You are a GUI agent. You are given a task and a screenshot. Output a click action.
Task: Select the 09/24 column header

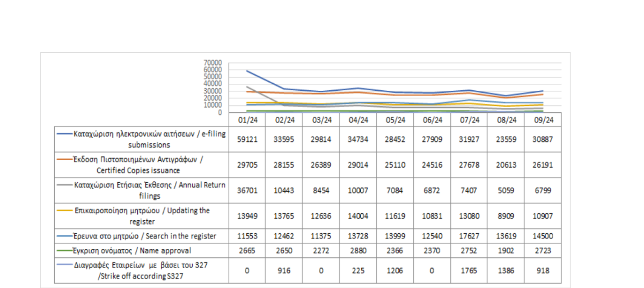[543, 120]
